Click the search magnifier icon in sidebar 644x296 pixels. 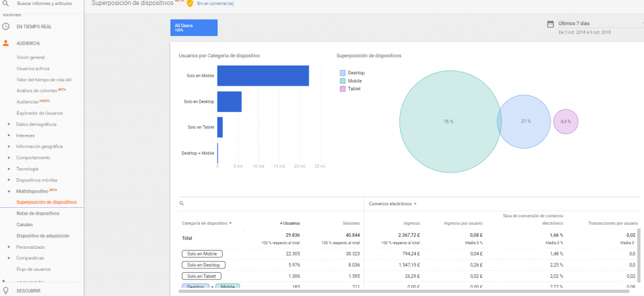click(x=6, y=3)
